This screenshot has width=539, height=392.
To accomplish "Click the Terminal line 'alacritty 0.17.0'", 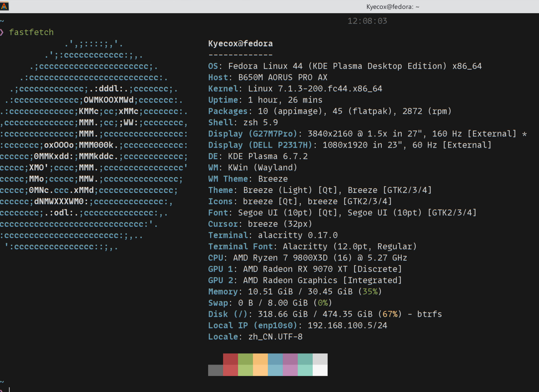I will [273, 235].
